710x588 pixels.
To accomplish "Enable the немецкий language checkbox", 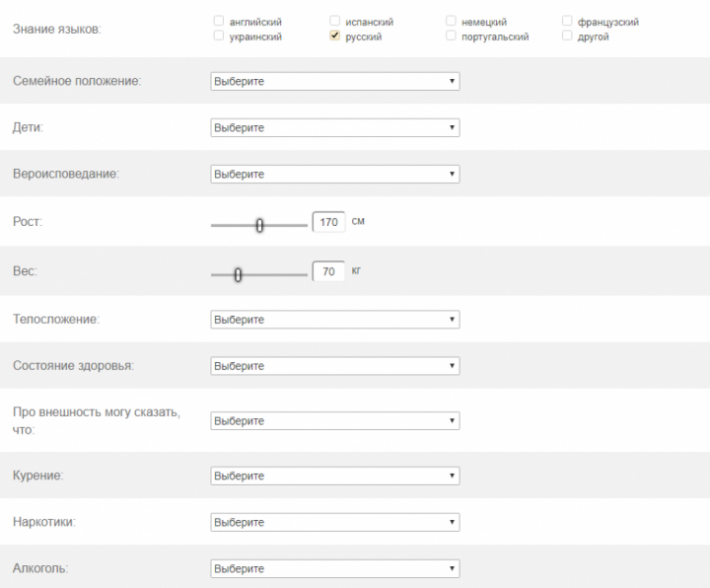I will click(451, 21).
